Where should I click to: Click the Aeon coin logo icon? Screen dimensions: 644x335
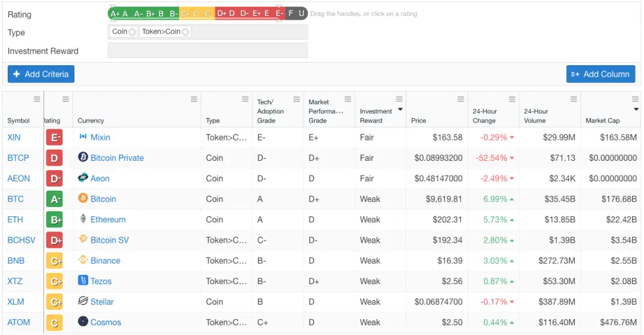(83, 178)
